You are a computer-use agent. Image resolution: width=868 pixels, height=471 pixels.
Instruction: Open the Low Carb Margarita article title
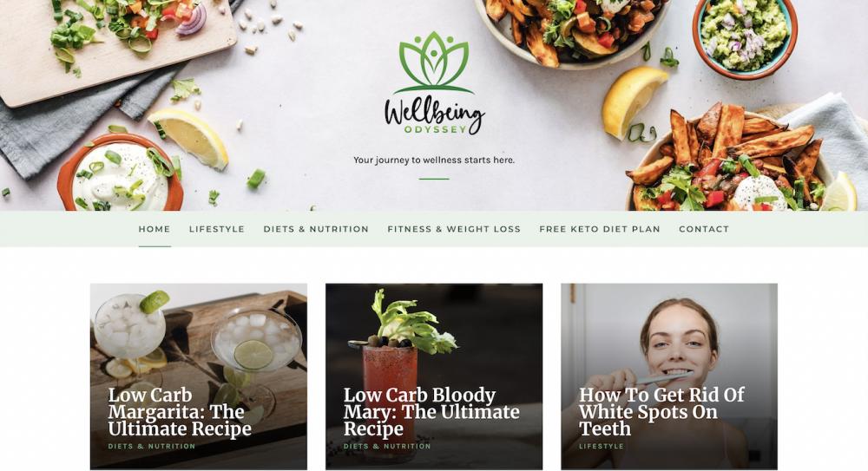180,412
